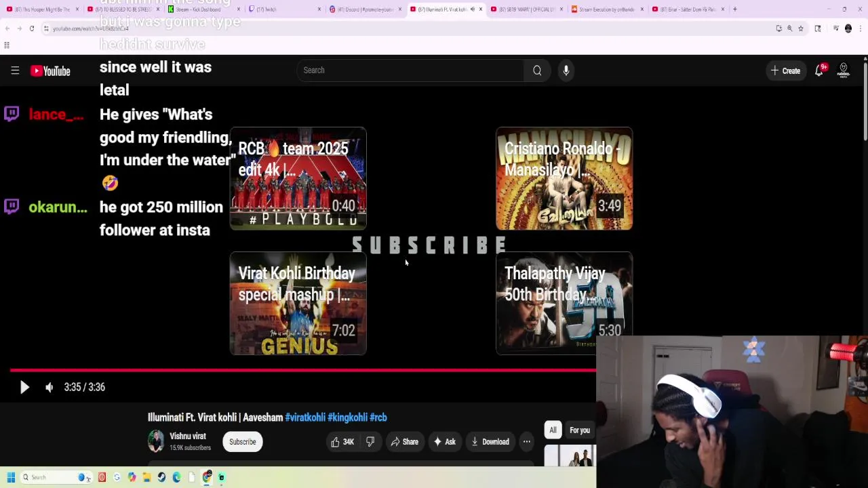Open the Windows Start menu
The image size is (868, 488).
click(10, 477)
